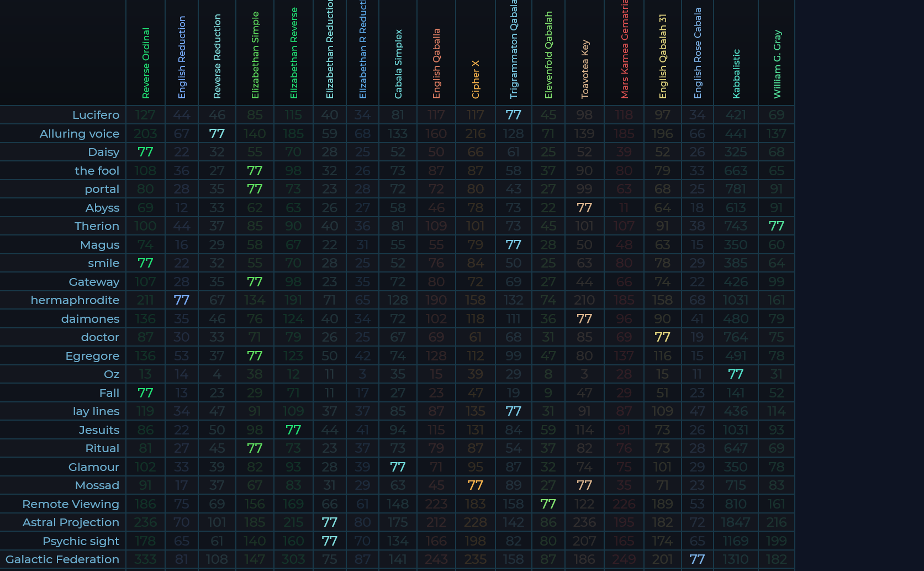
Task: Click the Astral Projection phrase
Action: tap(71, 522)
